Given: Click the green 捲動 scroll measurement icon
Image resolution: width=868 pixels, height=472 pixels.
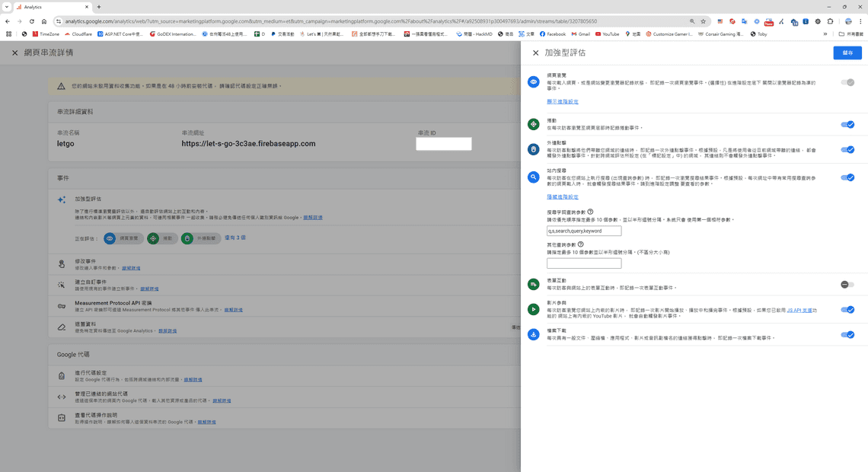Looking at the screenshot, I should point(533,124).
